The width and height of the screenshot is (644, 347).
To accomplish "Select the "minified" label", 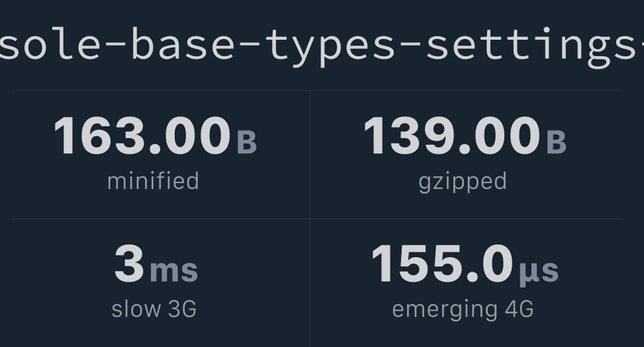I will [x=153, y=181].
